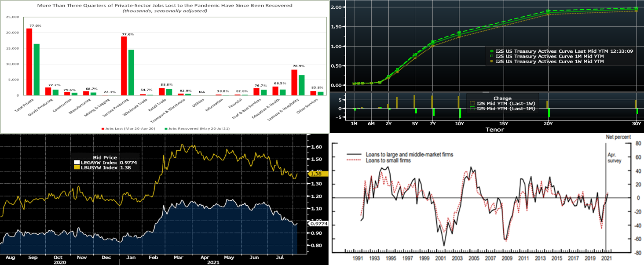The height and width of the screenshot is (265, 644).
Task: Click the red Jobs Lost legend marker
Action: [x=103, y=128]
